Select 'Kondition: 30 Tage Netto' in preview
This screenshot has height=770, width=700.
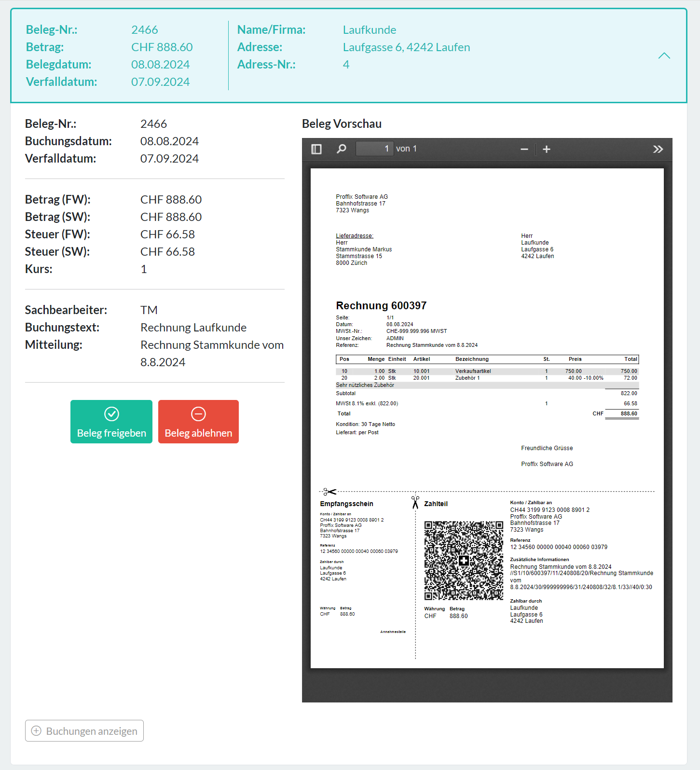click(365, 425)
